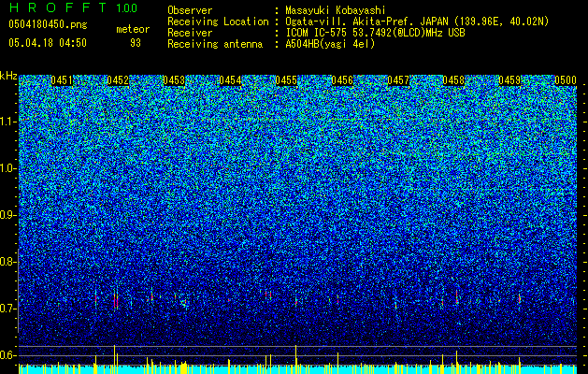
Task: Click the 'meteor' label above the count
Action: tap(133, 29)
